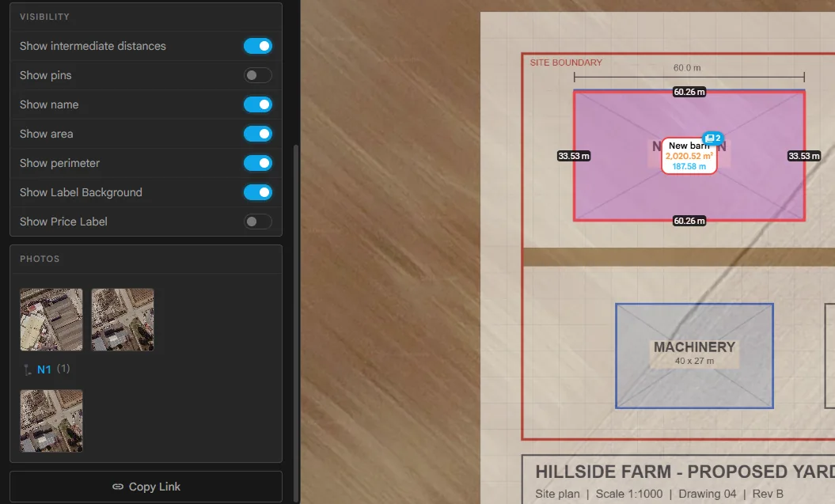
Task: Click the (1) count next to N1
Action: pyautogui.click(x=63, y=368)
